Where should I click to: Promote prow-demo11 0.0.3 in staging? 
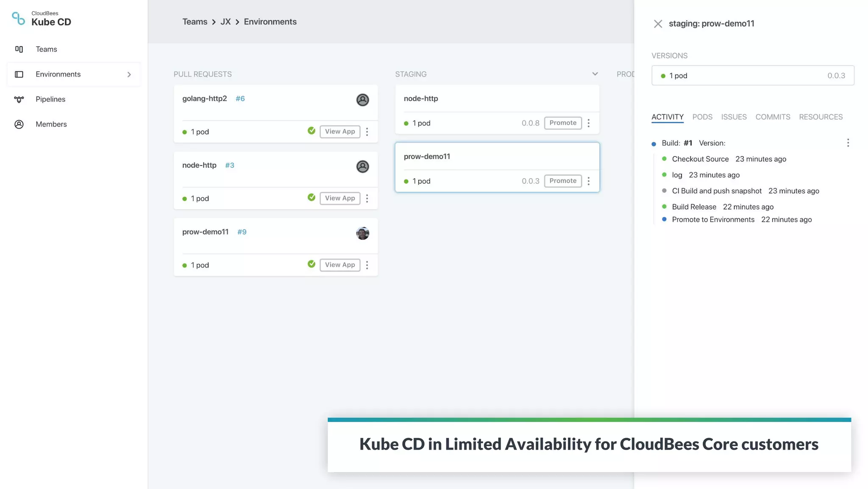(563, 181)
